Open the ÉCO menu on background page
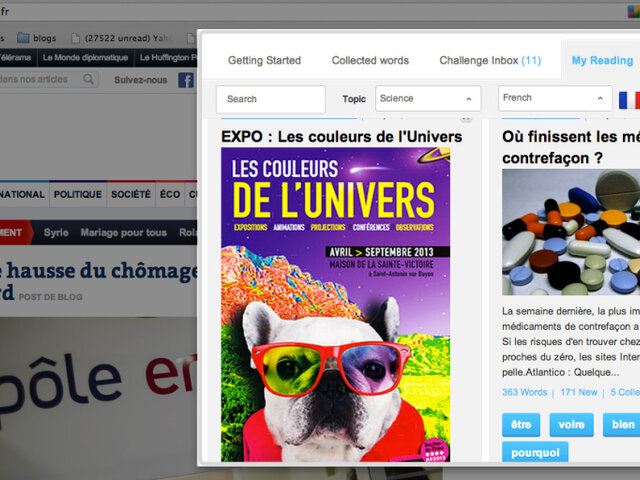The height and width of the screenshot is (480, 640). tap(170, 194)
